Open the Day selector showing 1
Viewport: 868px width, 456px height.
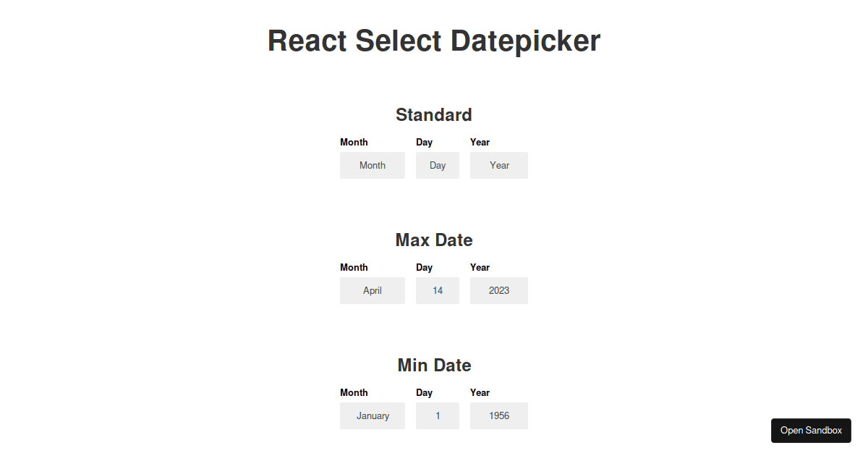(x=437, y=415)
